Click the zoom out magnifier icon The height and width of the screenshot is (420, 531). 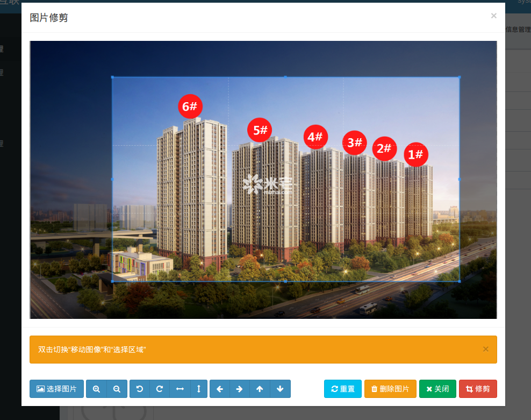(x=117, y=389)
